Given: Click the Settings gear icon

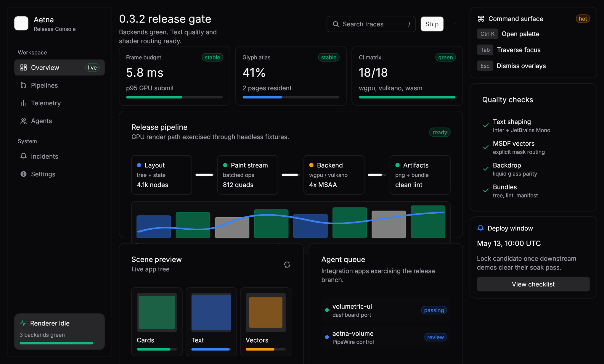Looking at the screenshot, I should (x=23, y=174).
